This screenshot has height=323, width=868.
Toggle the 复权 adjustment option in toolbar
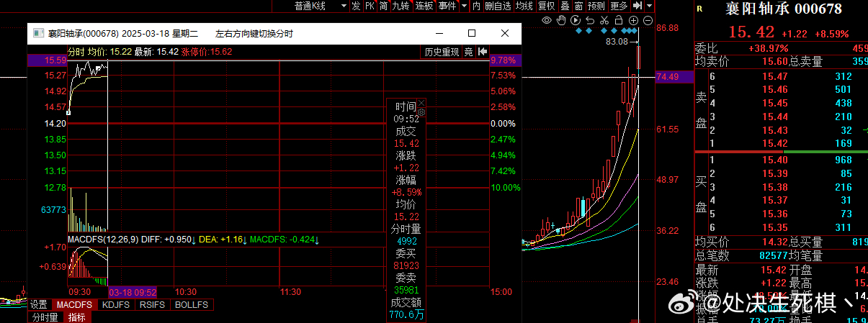pyautogui.click(x=547, y=5)
